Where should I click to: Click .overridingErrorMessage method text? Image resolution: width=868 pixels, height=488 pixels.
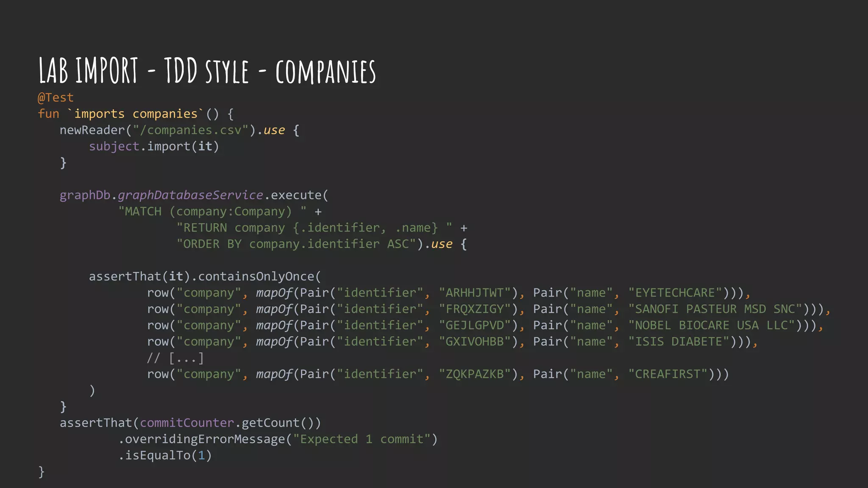(201, 439)
